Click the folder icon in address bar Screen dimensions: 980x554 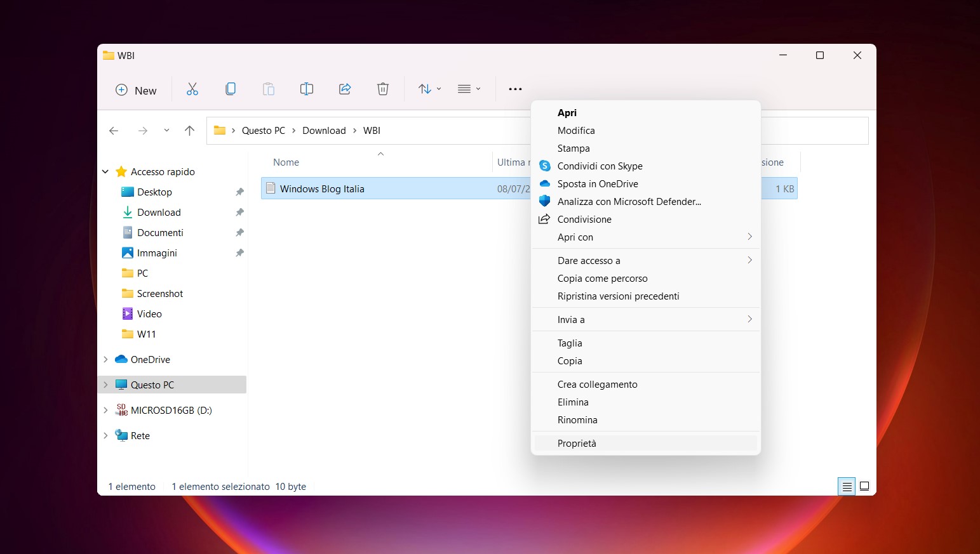220,131
